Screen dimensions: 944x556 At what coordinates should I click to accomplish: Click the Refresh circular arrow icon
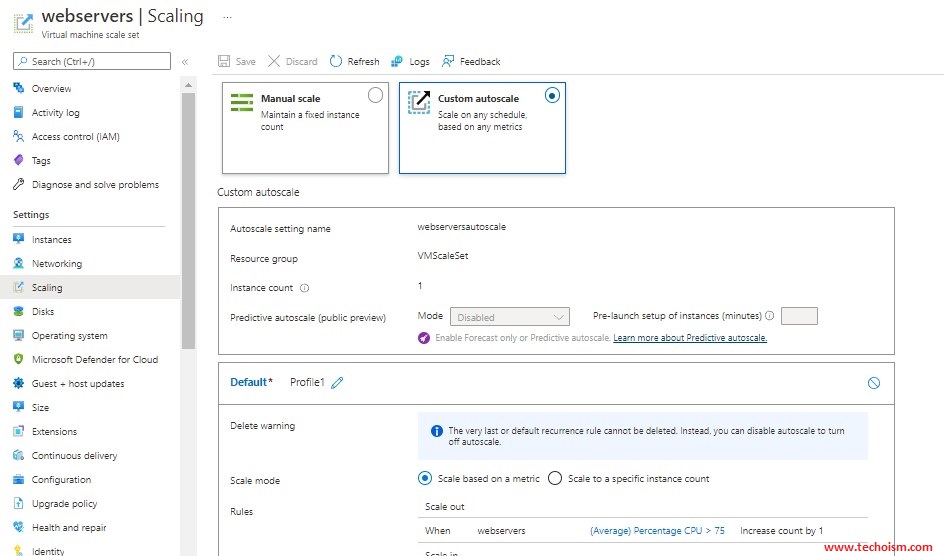coord(336,61)
